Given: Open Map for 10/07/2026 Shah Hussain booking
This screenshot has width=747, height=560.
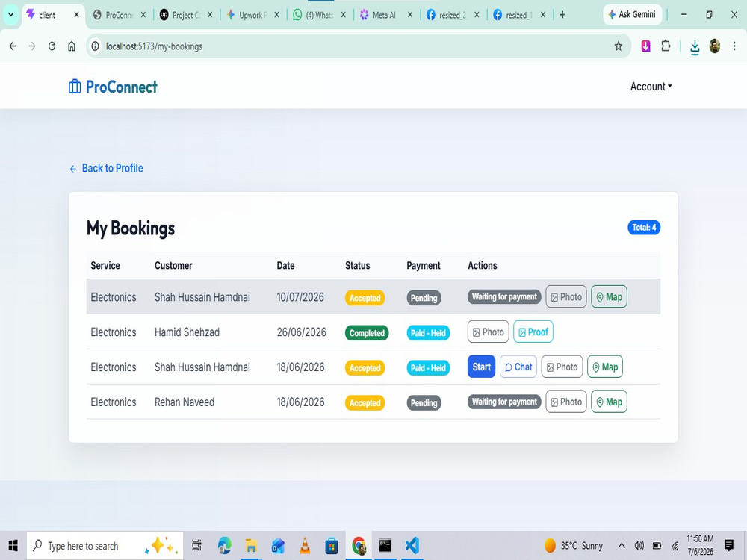Looking at the screenshot, I should click(609, 296).
